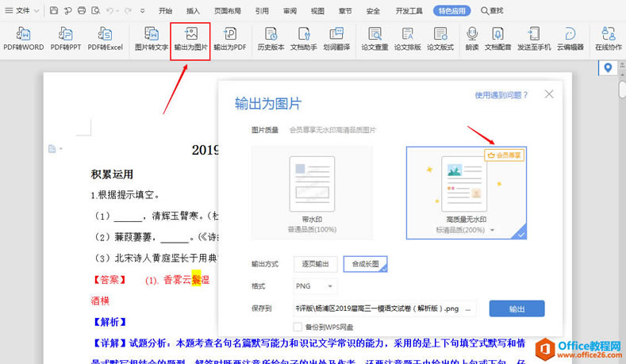Run 论文查重 plagiarism check

(x=374, y=39)
